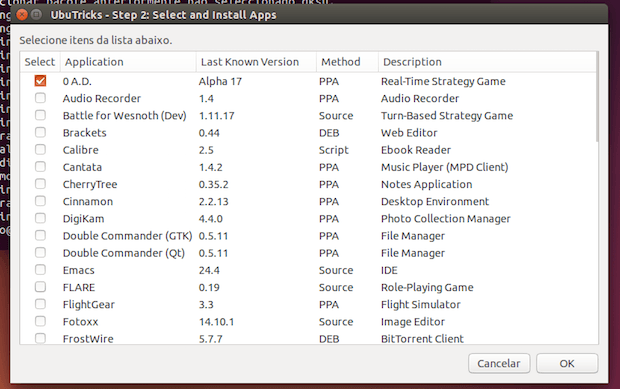This screenshot has width=620, height=389.
Task: Click the 'DigiKam' application name
Action: 83,219
